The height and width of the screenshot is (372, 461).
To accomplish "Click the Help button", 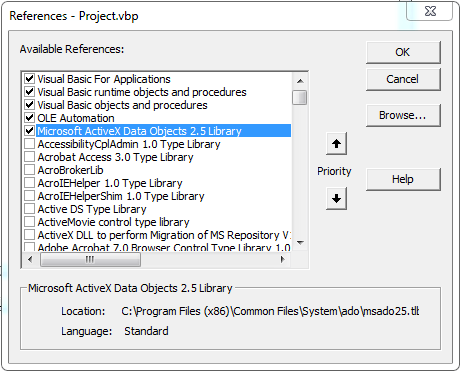I will [x=403, y=179].
